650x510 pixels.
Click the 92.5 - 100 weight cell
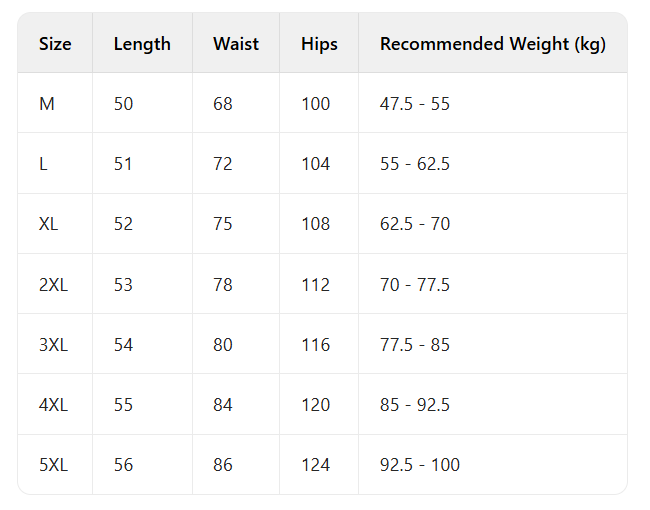pyautogui.click(x=420, y=465)
